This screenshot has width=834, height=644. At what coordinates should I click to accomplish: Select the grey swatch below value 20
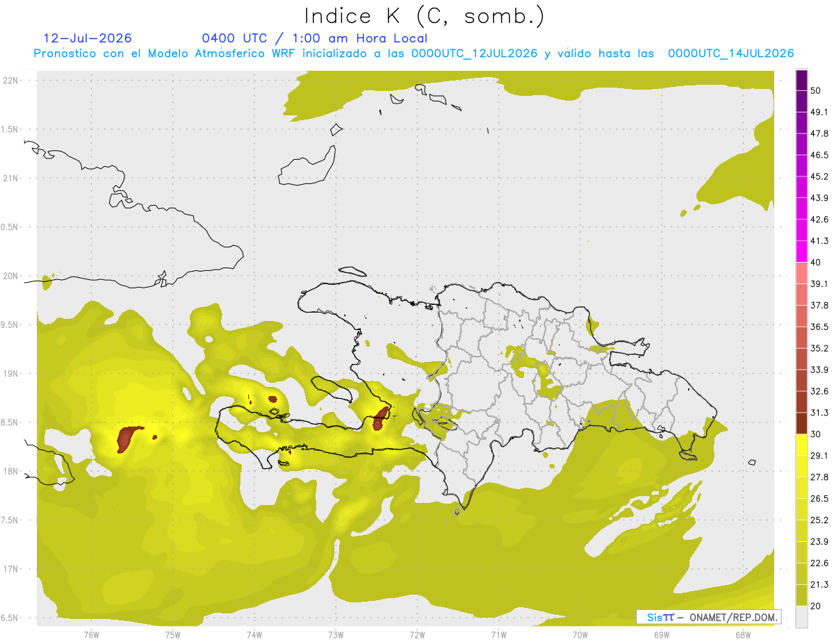click(802, 616)
